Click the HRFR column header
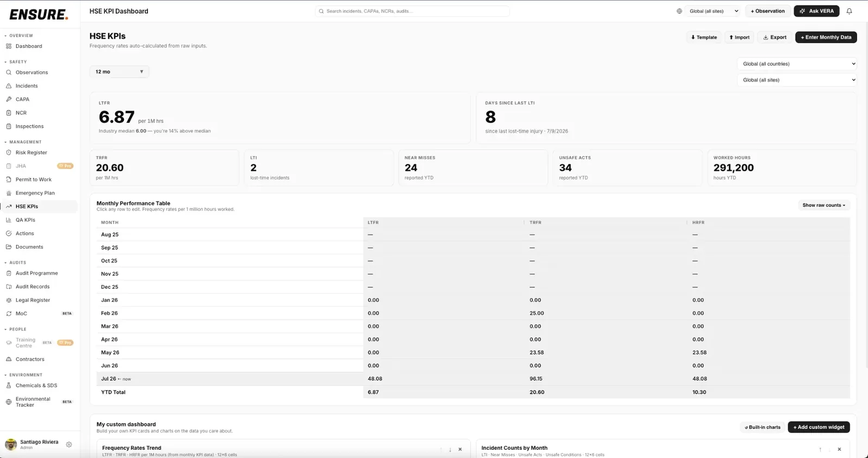 click(x=698, y=222)
